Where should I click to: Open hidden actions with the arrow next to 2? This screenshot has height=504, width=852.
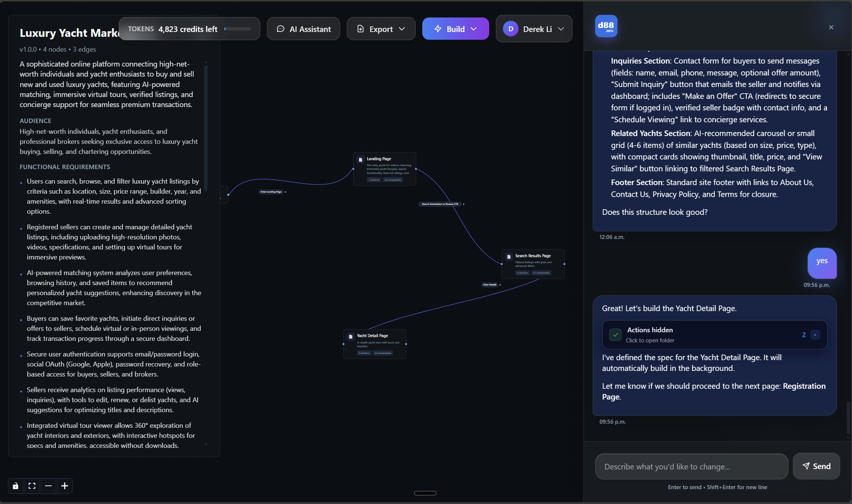[x=816, y=335]
